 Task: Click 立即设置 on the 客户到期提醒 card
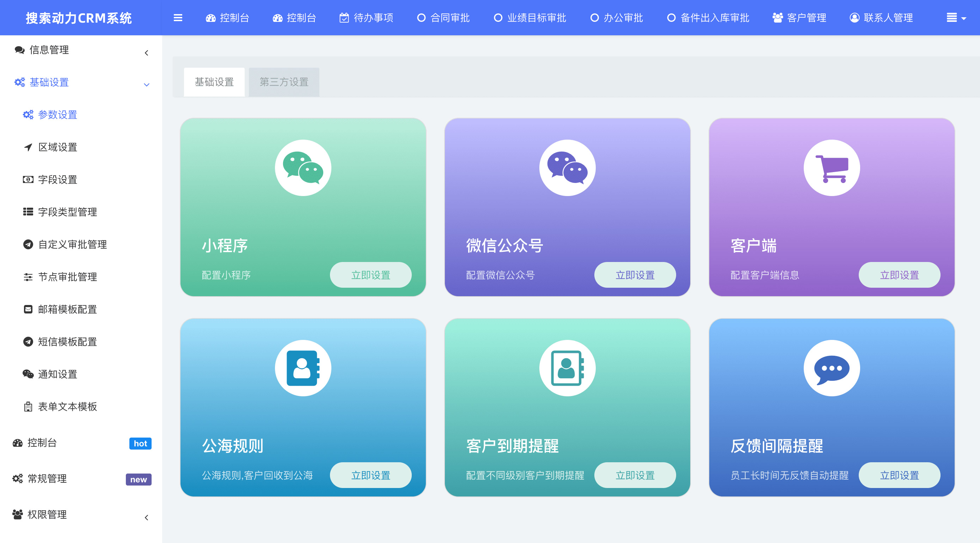click(635, 475)
